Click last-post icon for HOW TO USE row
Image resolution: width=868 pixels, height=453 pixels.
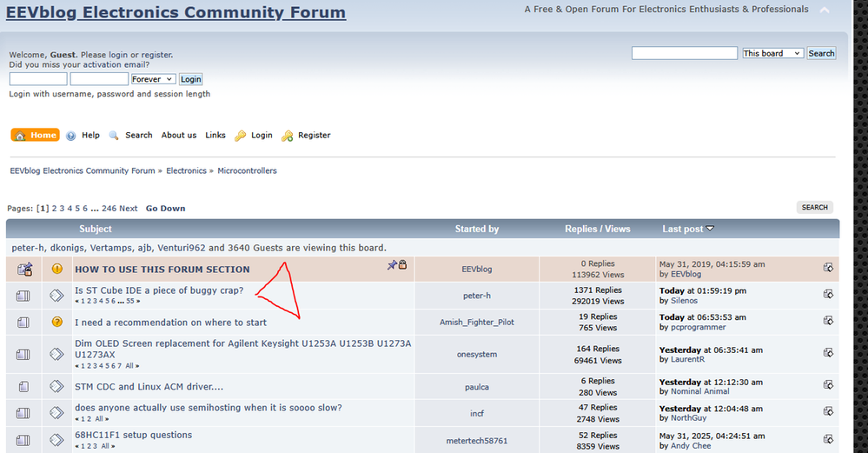coord(828,268)
